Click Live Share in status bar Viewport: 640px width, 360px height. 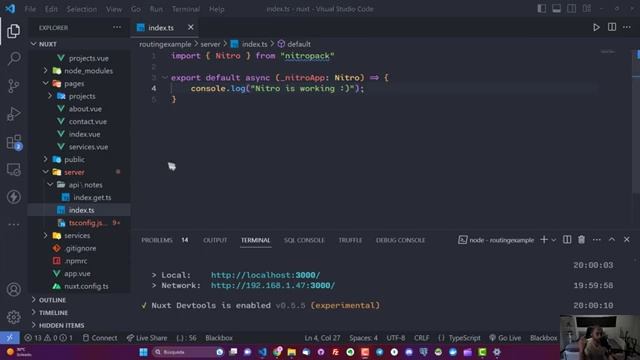point(147,338)
